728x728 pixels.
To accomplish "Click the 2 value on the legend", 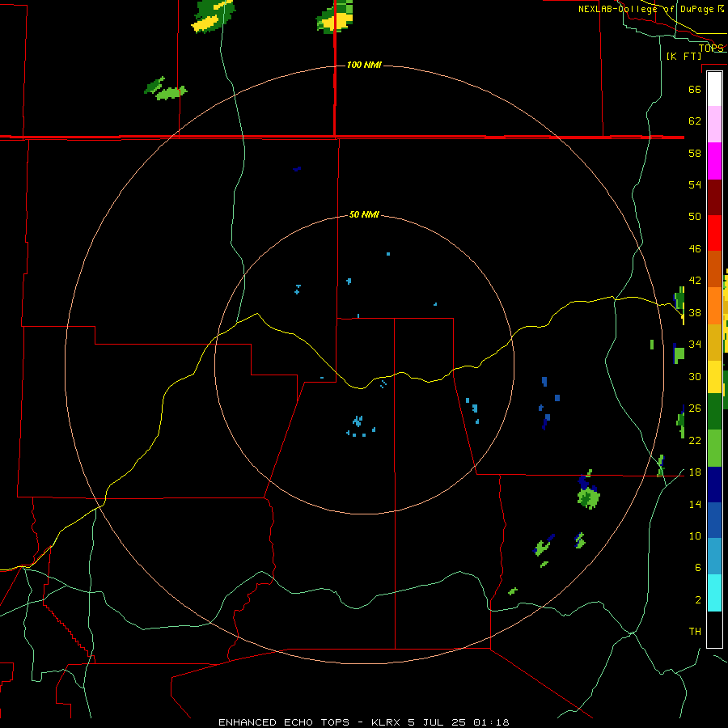I will 698,600.
